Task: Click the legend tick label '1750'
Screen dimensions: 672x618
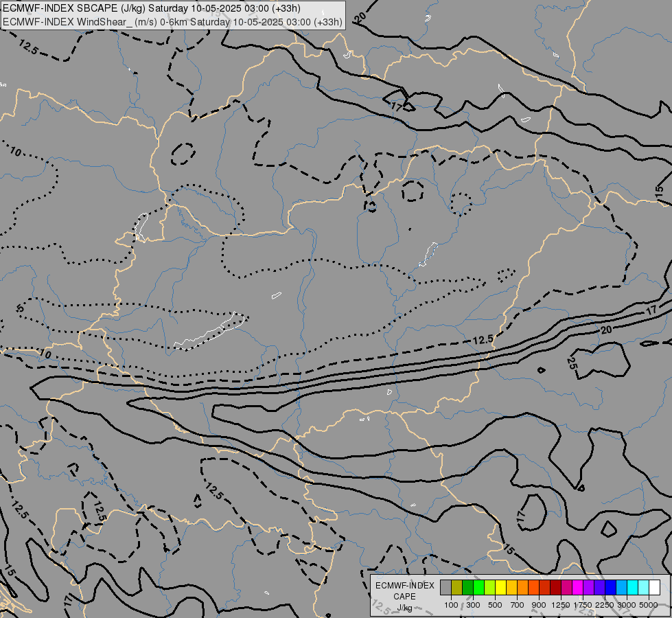Action: click(583, 605)
